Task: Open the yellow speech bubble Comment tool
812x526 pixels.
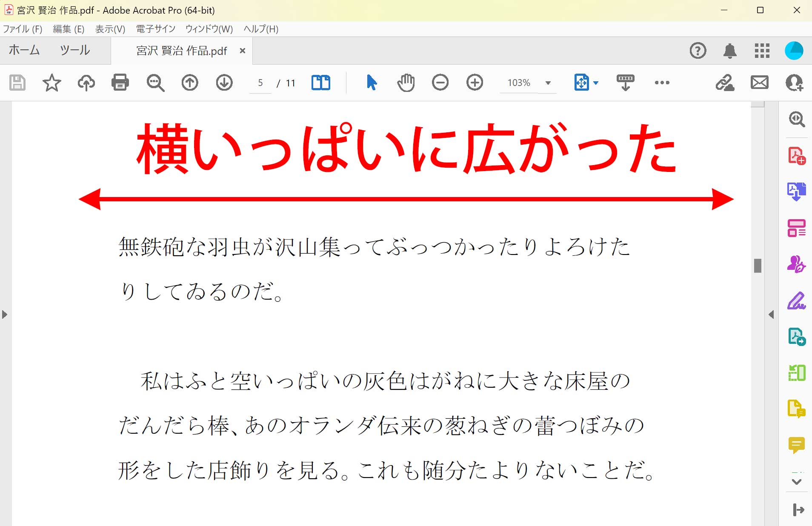Action: (797, 445)
